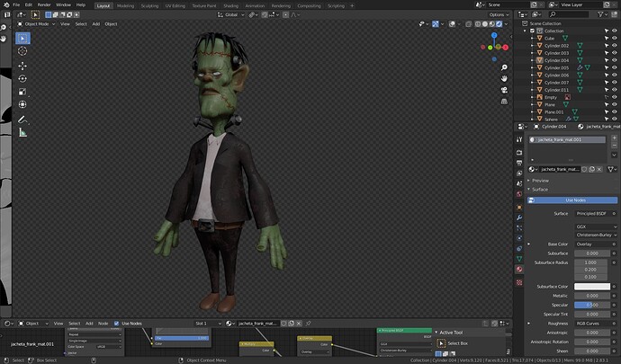Hide Cube in the outliner
This screenshot has width=621, height=364.
pyautogui.click(x=615, y=38)
